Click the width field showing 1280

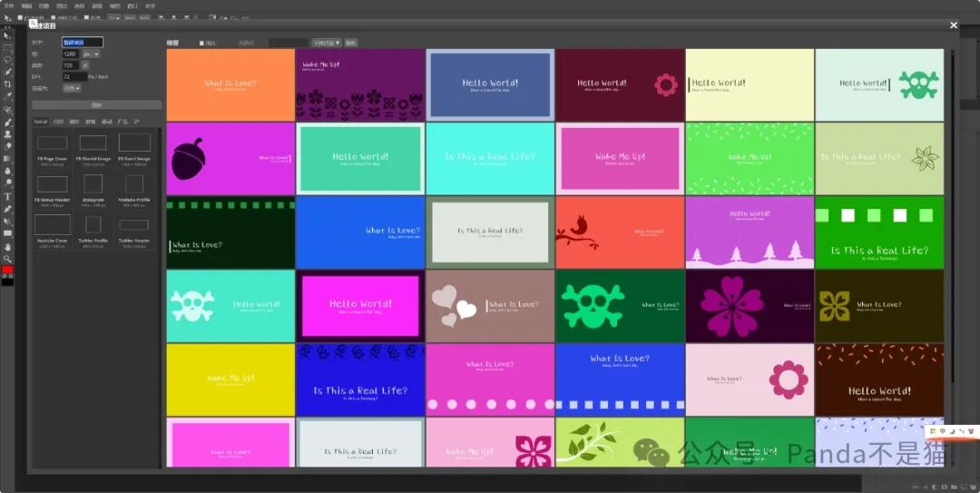pyautogui.click(x=71, y=54)
